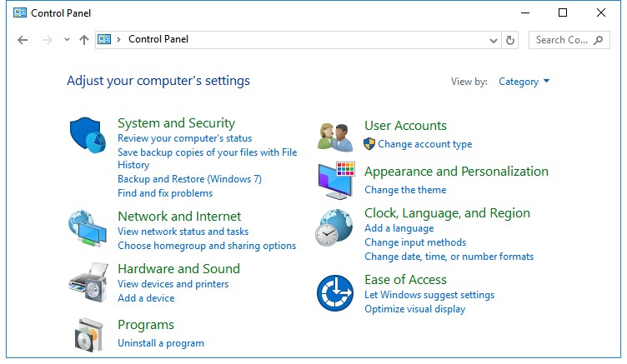Click Uninstall a program

(161, 343)
